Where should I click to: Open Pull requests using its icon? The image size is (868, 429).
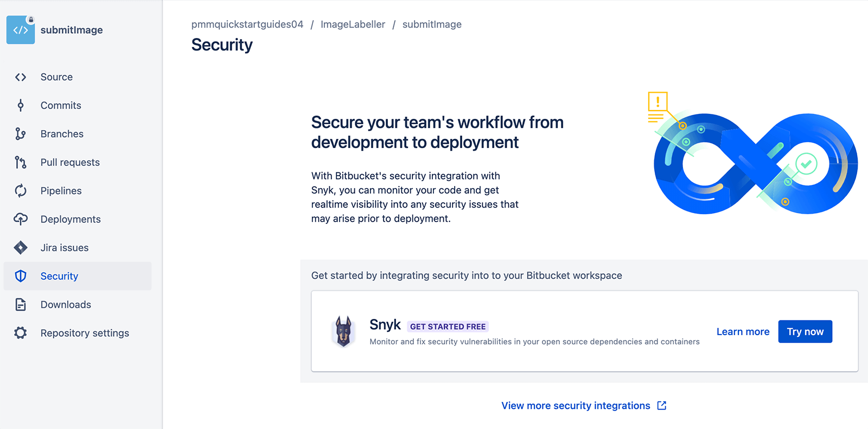coord(20,162)
